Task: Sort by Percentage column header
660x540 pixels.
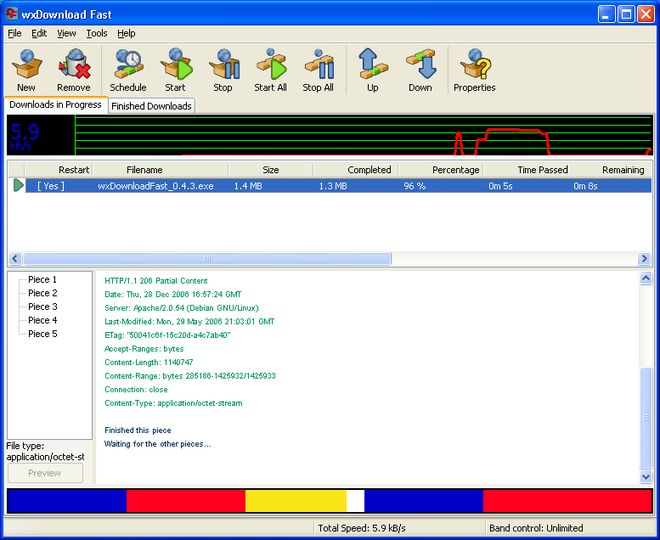Action: (x=440, y=170)
